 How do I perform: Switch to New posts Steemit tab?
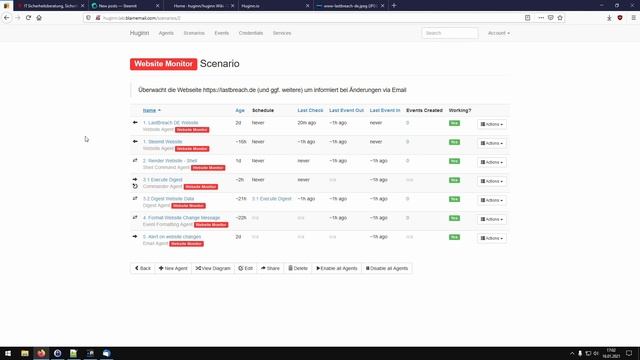(126, 6)
